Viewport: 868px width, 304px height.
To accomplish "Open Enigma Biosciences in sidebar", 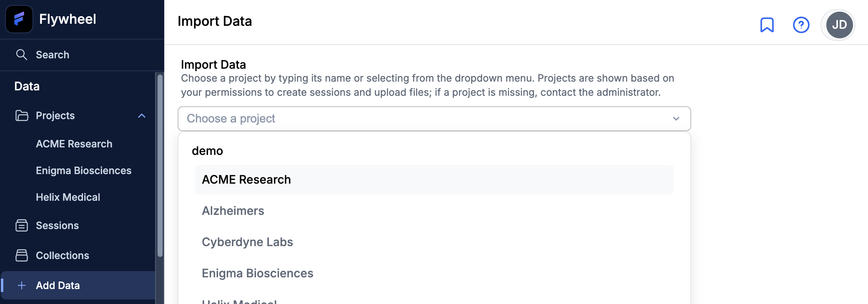I will coord(83,170).
